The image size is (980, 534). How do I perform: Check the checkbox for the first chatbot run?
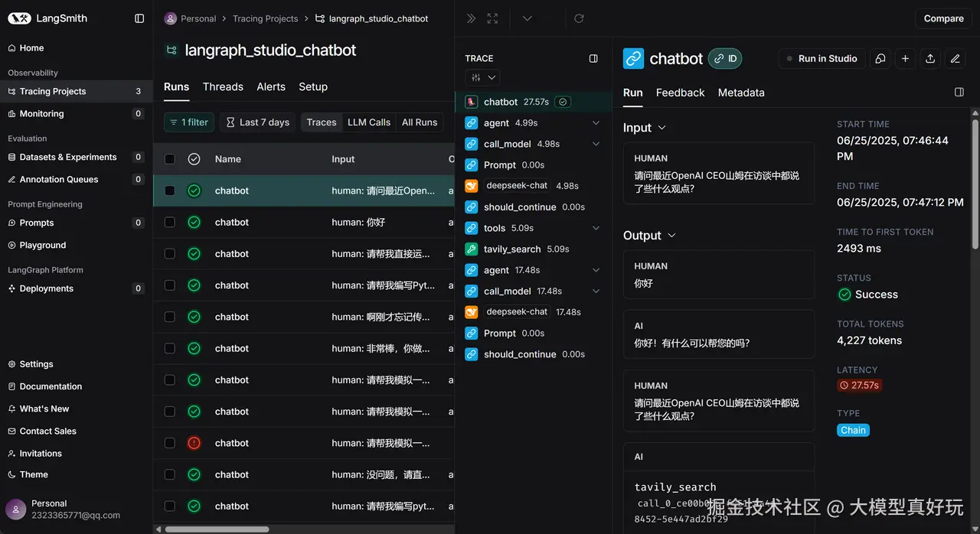point(170,190)
